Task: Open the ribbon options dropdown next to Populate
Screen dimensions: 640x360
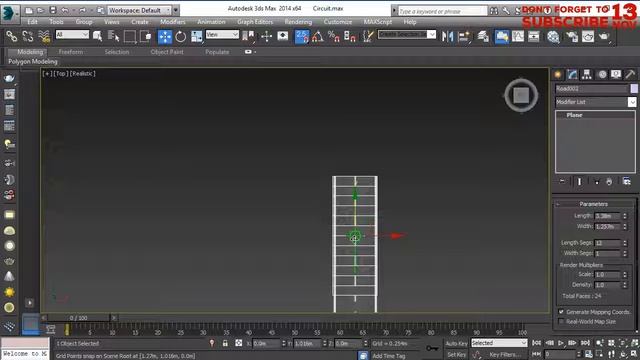Action: coord(250,52)
